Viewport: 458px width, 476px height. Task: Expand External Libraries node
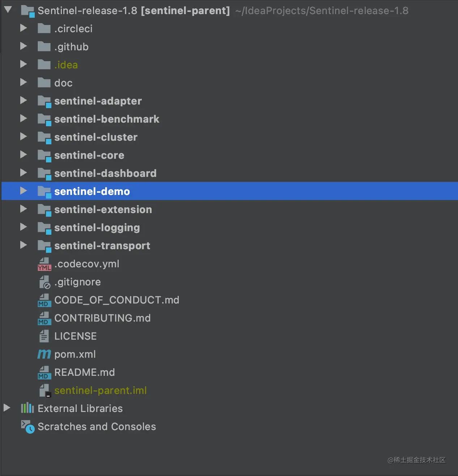coord(7,408)
